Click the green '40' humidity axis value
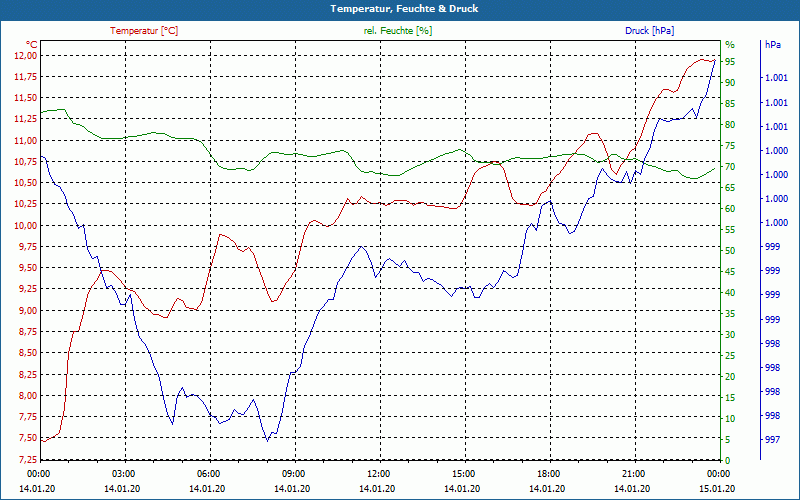This screenshot has width=800, height=500. (730, 292)
